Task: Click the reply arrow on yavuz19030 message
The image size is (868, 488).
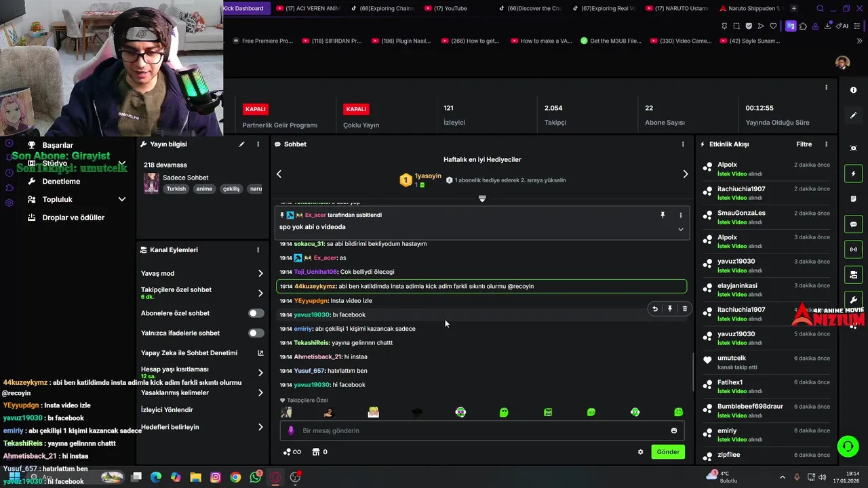Action: click(x=655, y=309)
